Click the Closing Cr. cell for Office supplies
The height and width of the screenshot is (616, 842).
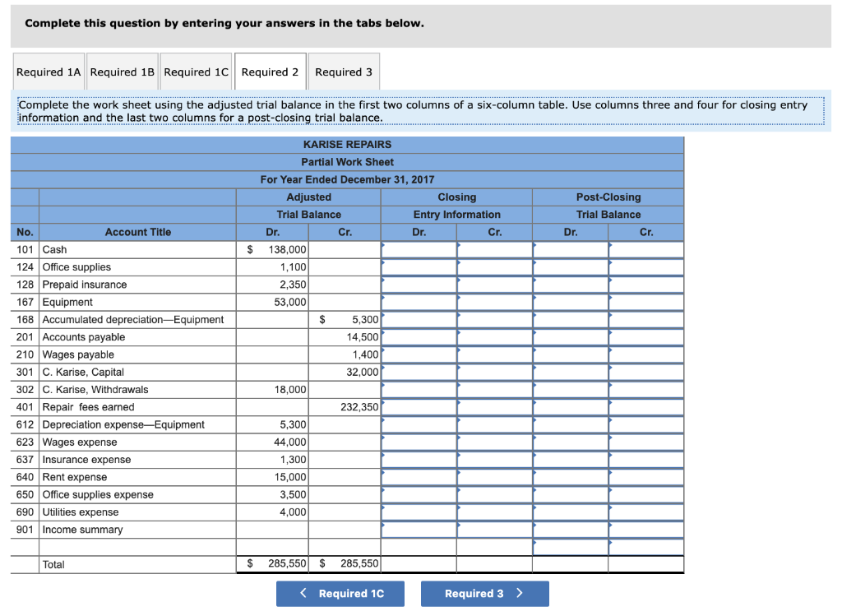click(x=494, y=266)
